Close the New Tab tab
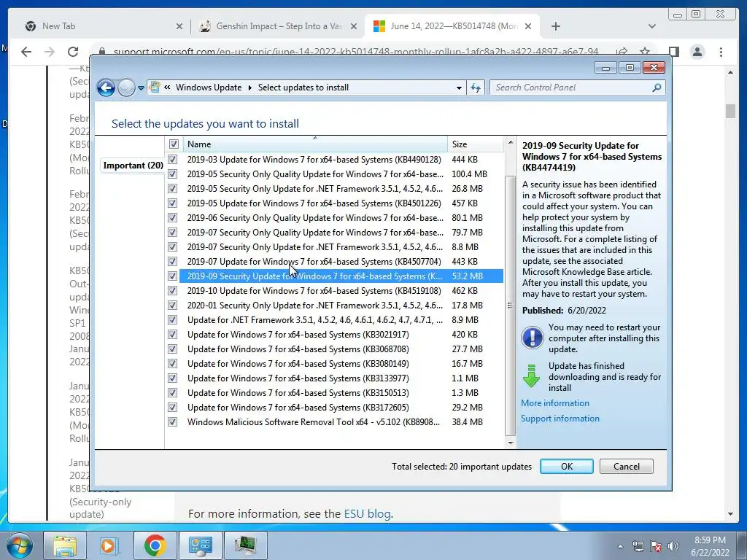The width and height of the screenshot is (747, 560). click(179, 27)
